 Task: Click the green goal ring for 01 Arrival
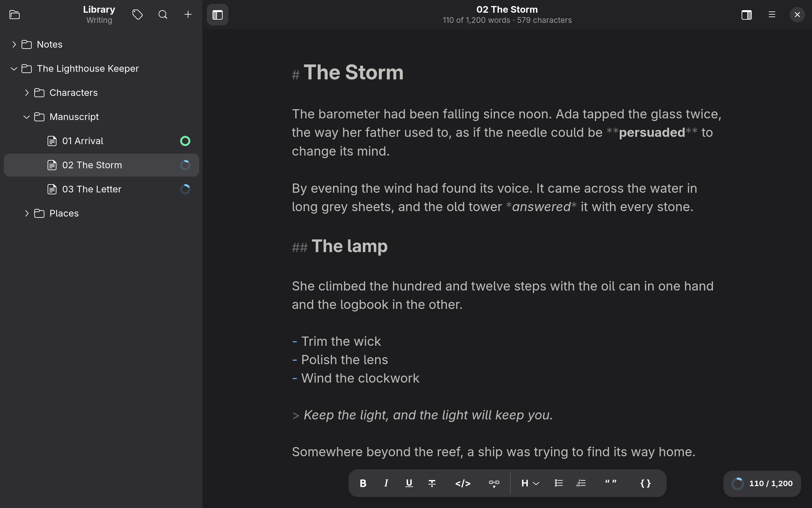coord(185,141)
